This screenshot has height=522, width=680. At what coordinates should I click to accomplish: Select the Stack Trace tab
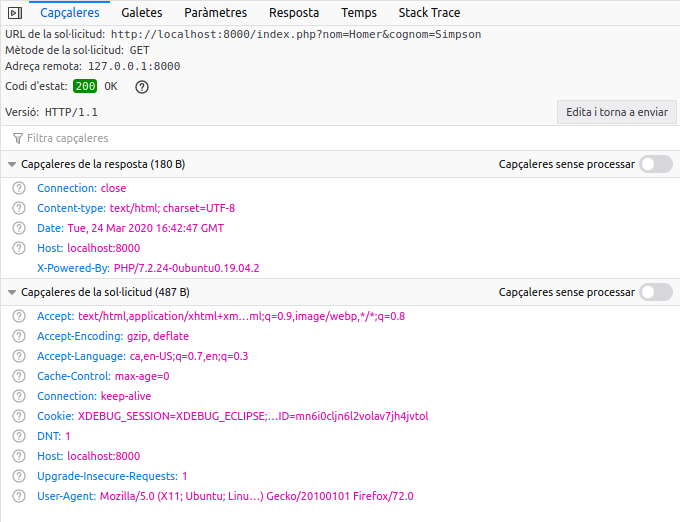(x=430, y=13)
